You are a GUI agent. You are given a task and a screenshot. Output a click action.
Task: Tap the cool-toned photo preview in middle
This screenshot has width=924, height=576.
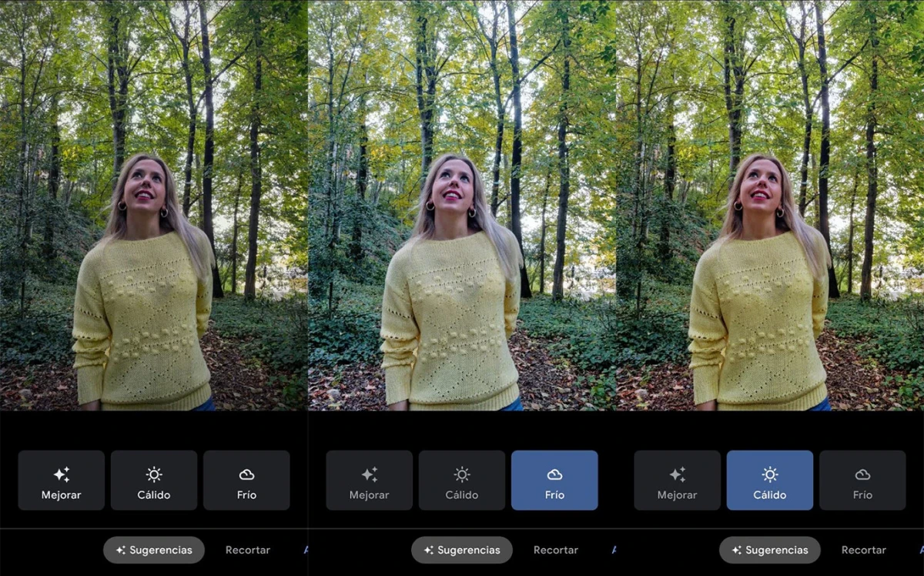(462, 205)
